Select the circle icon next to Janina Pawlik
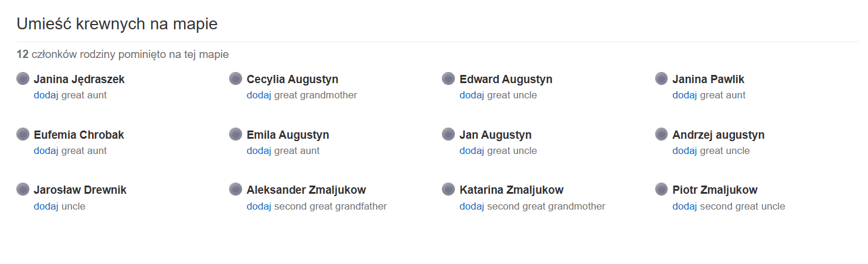Screen dimensions: 868x264 662,78
